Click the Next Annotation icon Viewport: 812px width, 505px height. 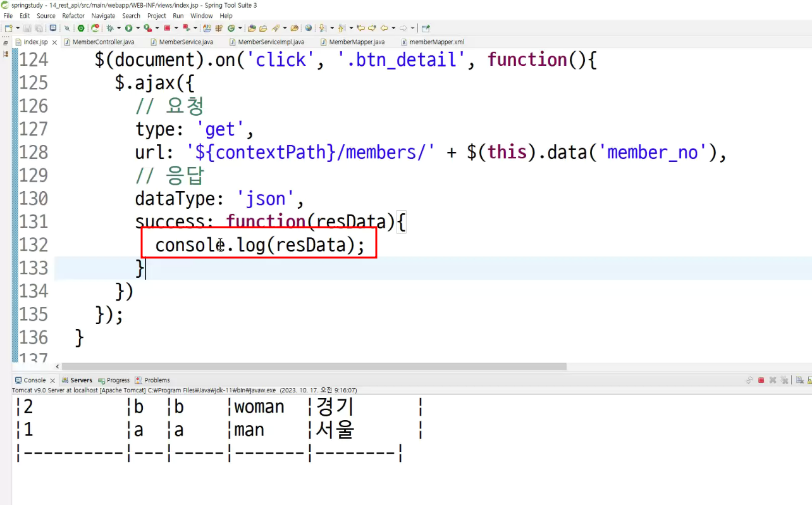point(323,28)
